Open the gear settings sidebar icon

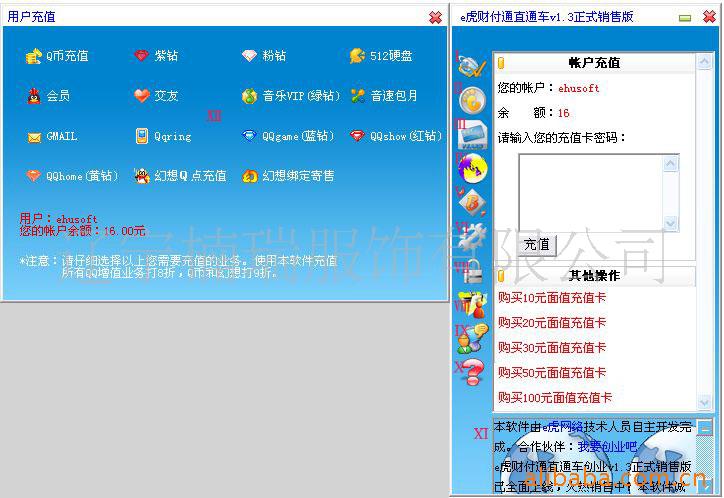pos(472,235)
